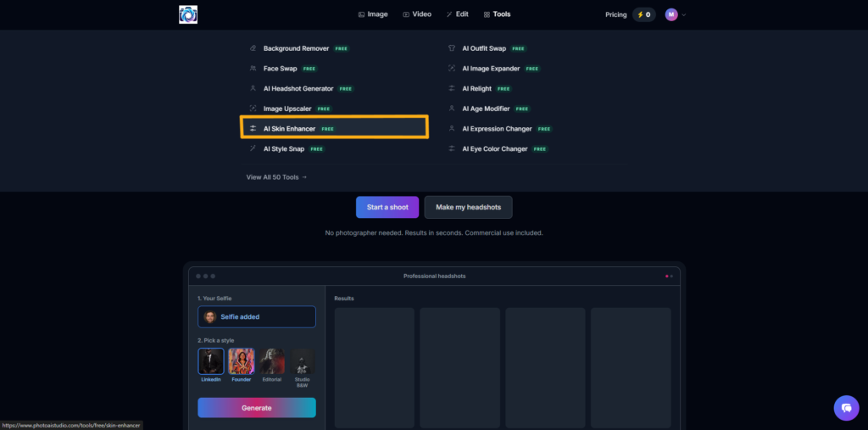The width and height of the screenshot is (868, 430).
Task: Select the Studio B&W style thumbnail
Action: [x=303, y=361]
